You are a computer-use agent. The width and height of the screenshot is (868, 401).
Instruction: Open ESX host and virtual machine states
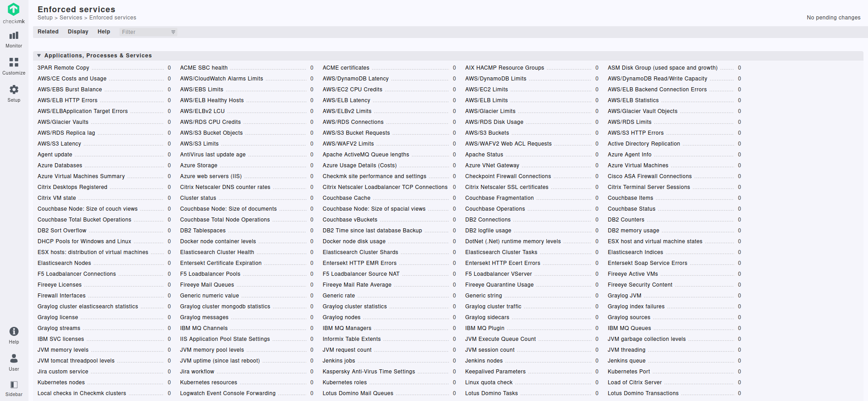655,241
